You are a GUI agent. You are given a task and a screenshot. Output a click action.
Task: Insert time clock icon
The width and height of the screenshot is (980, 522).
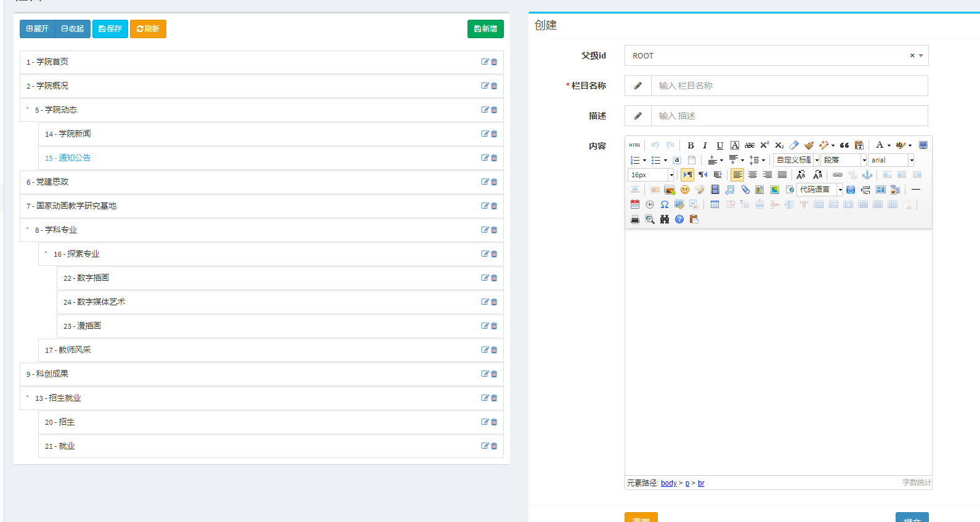tap(650, 204)
